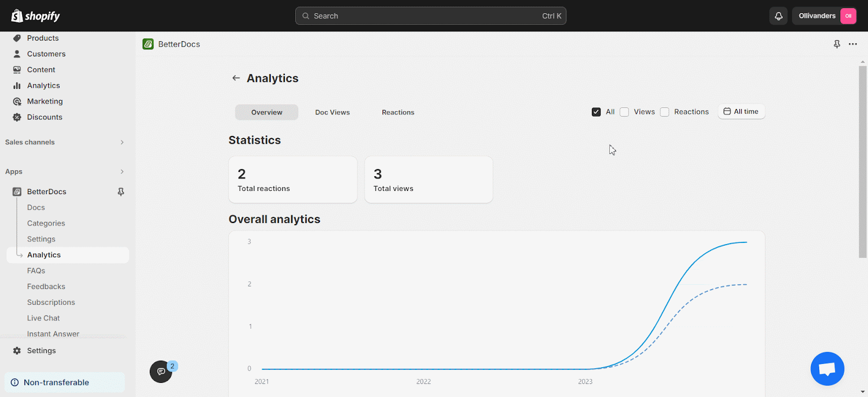Open the Reactions analytics tab
This screenshot has width=868, height=397.
398,112
